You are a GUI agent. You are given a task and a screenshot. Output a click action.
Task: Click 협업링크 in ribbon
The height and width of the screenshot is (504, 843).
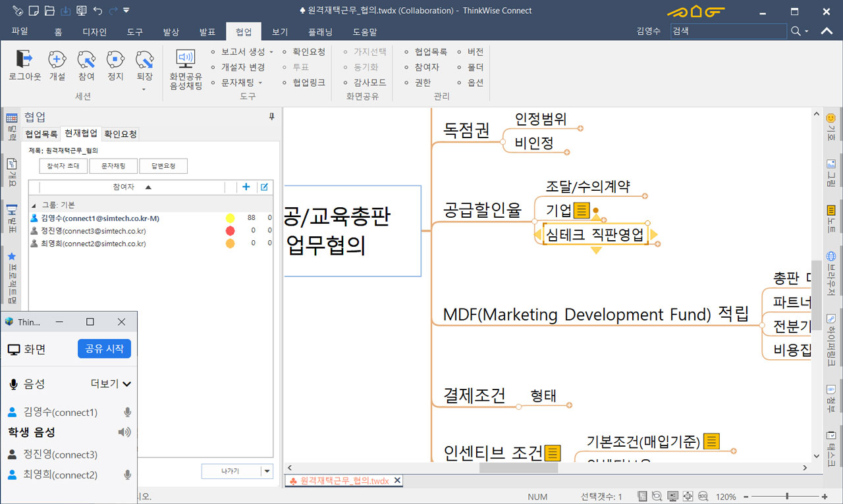click(309, 82)
